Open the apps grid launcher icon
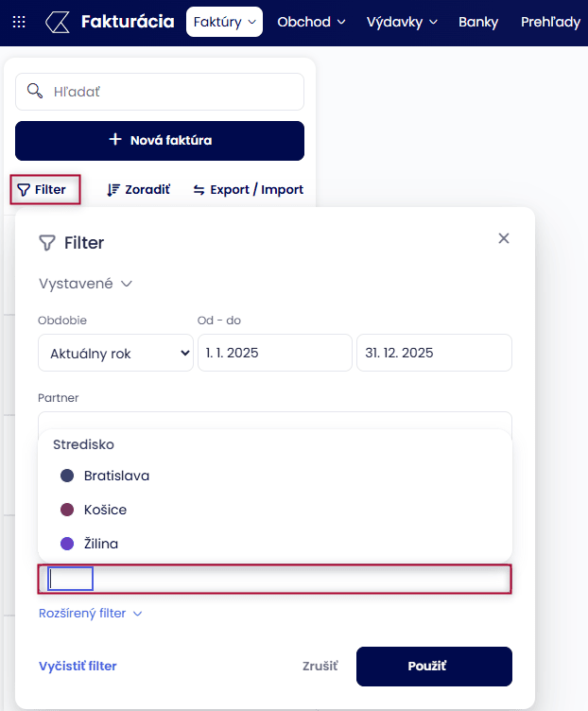Image resolution: width=588 pixels, height=711 pixels. coord(20,22)
